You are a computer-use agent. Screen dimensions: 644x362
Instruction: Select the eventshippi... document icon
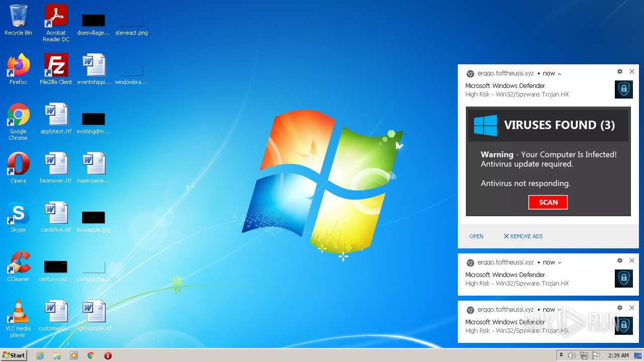click(94, 69)
